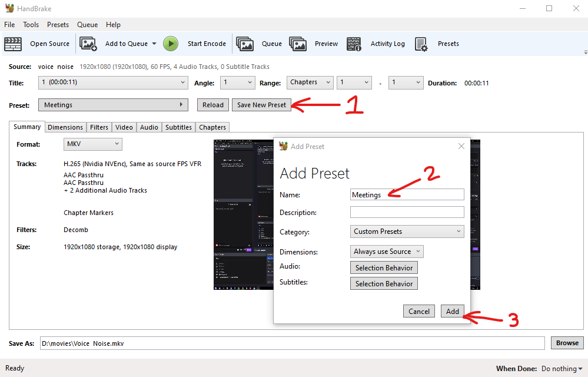Click the Activity Log icon

[354, 44]
